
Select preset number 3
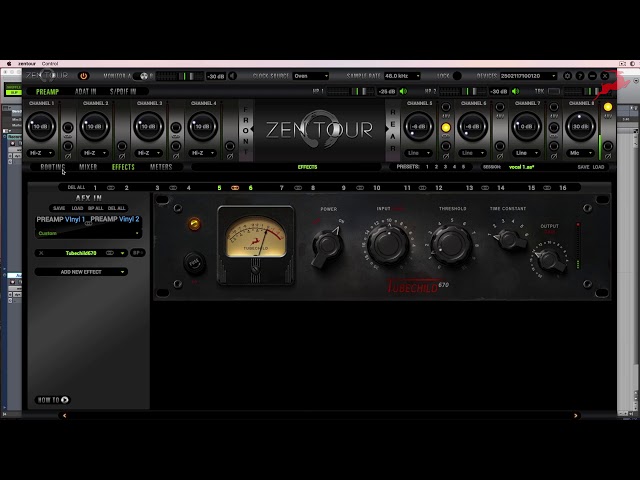pyautogui.click(x=445, y=167)
